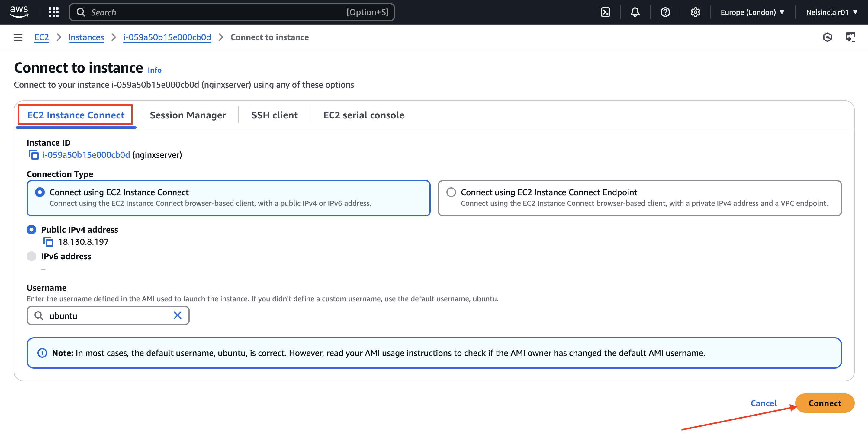The width and height of the screenshot is (868, 443).
Task: Click the orange Connect button
Action: (825, 403)
